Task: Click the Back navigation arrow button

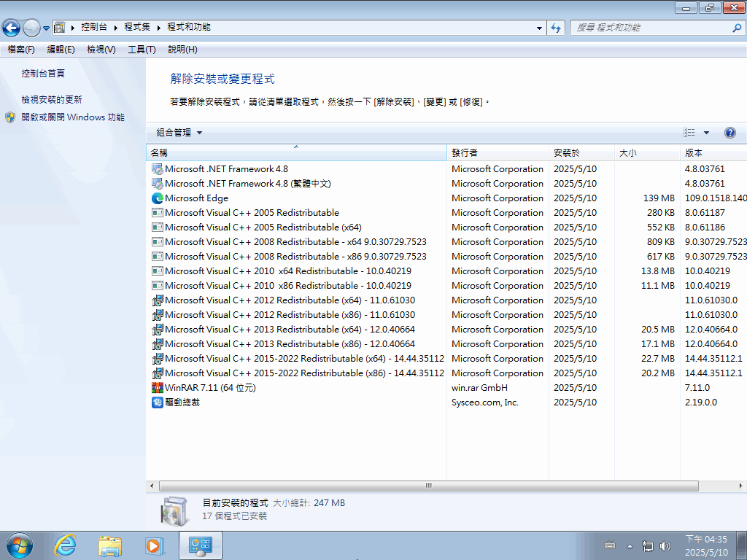Action: [12, 28]
